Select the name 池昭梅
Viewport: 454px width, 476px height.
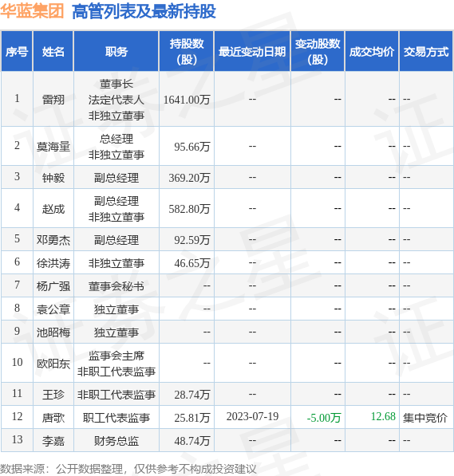point(53,332)
